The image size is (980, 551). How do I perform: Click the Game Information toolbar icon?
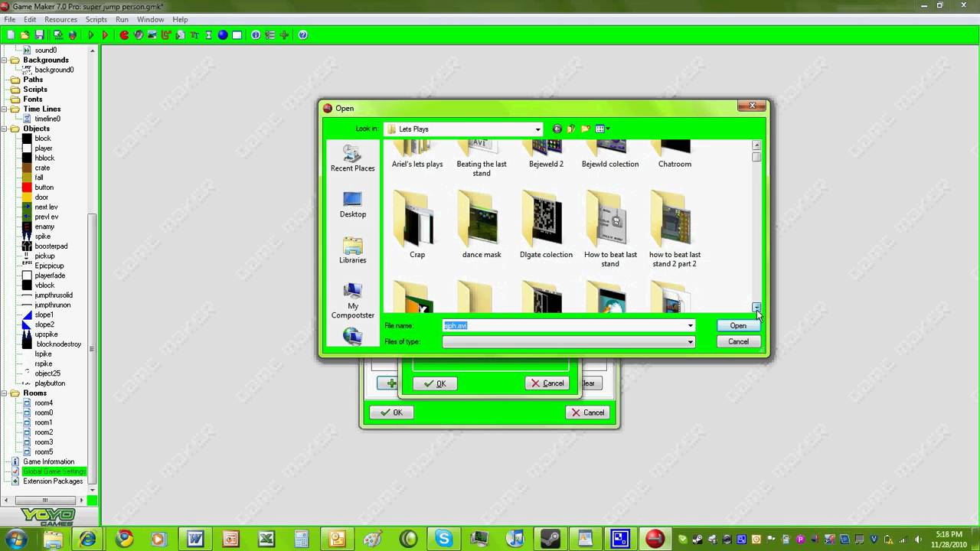tap(256, 35)
